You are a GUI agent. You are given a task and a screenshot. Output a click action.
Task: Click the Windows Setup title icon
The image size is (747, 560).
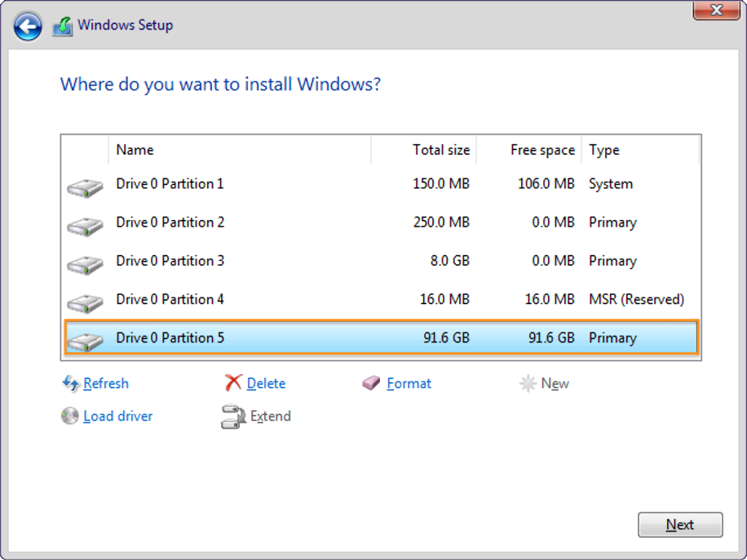63,26
